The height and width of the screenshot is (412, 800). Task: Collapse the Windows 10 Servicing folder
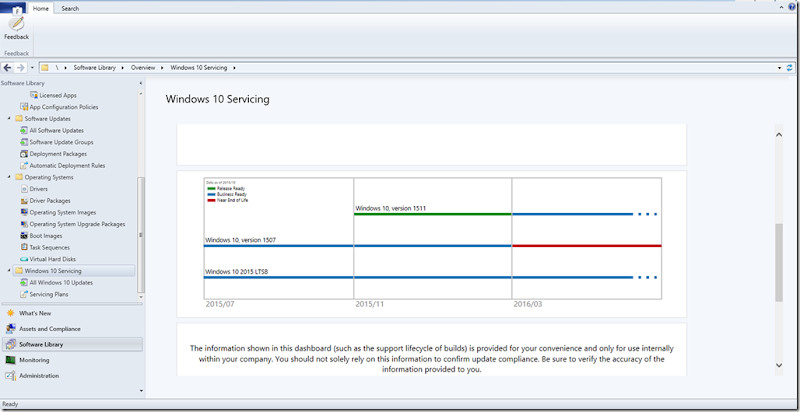pos(9,271)
